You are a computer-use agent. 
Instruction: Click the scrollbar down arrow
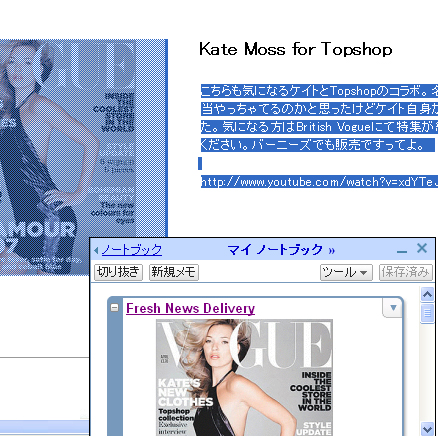coord(427,428)
